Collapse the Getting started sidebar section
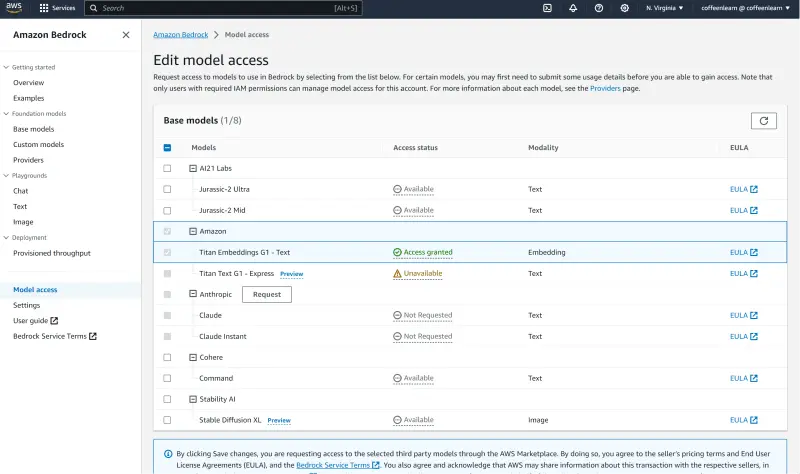This screenshot has width=800, height=474. 6,67
